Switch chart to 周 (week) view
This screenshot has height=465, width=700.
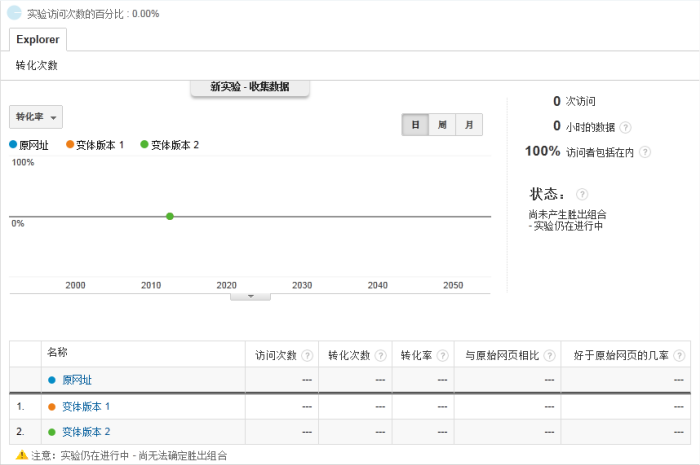(442, 125)
